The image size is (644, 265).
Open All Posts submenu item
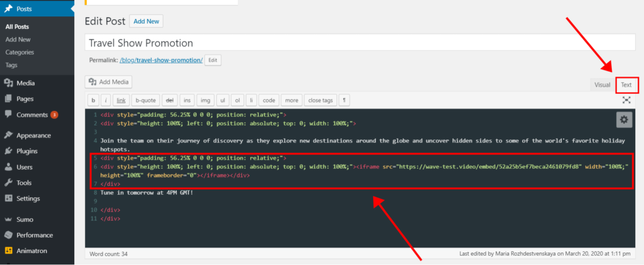click(x=17, y=26)
